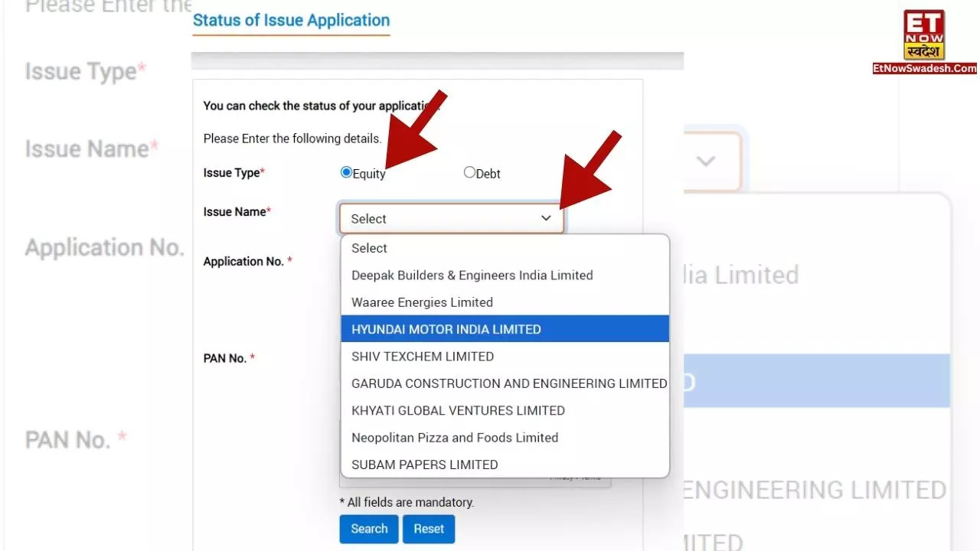The image size is (980, 551).
Task: Choose KHYATI GLOBAL VENTURES LIMITED option
Action: click(505, 410)
